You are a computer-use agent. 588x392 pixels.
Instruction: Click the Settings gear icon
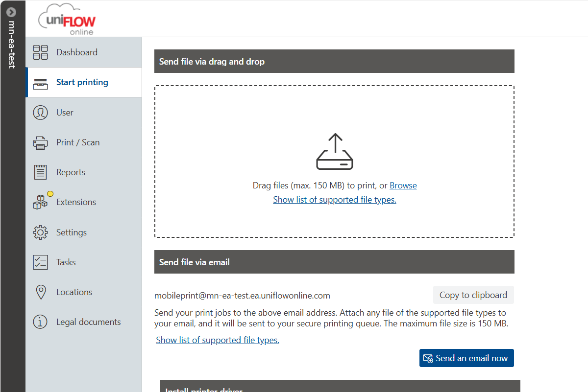point(40,232)
